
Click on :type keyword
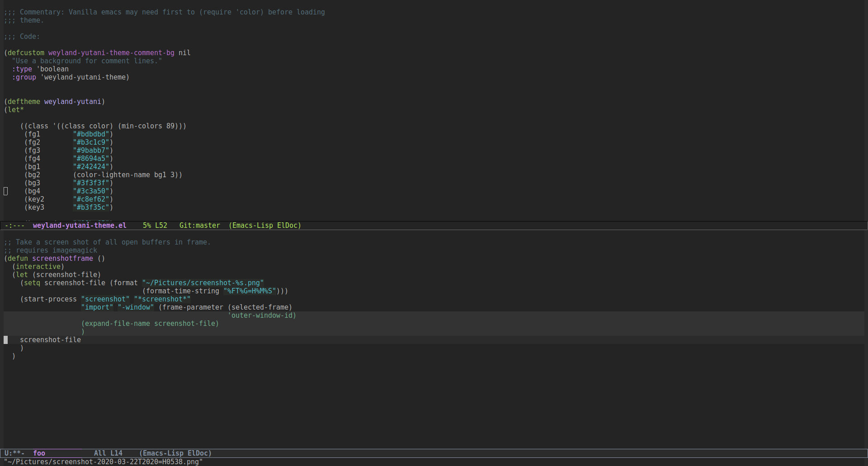22,69
